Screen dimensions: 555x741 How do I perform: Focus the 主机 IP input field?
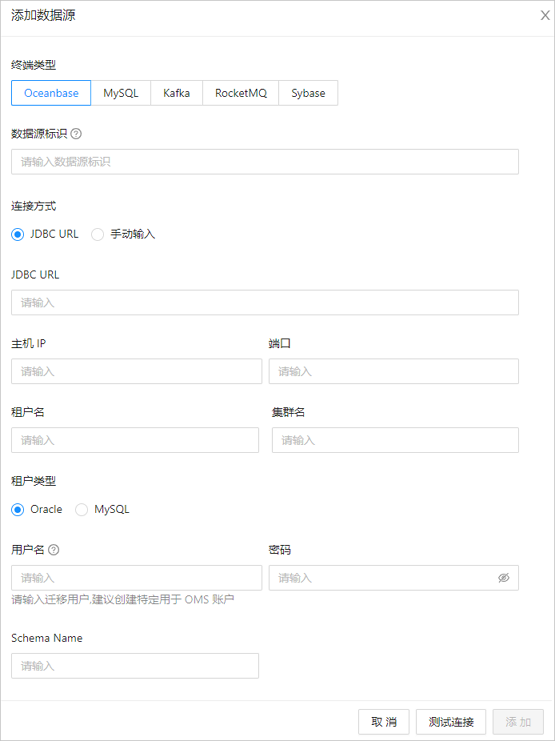point(137,371)
